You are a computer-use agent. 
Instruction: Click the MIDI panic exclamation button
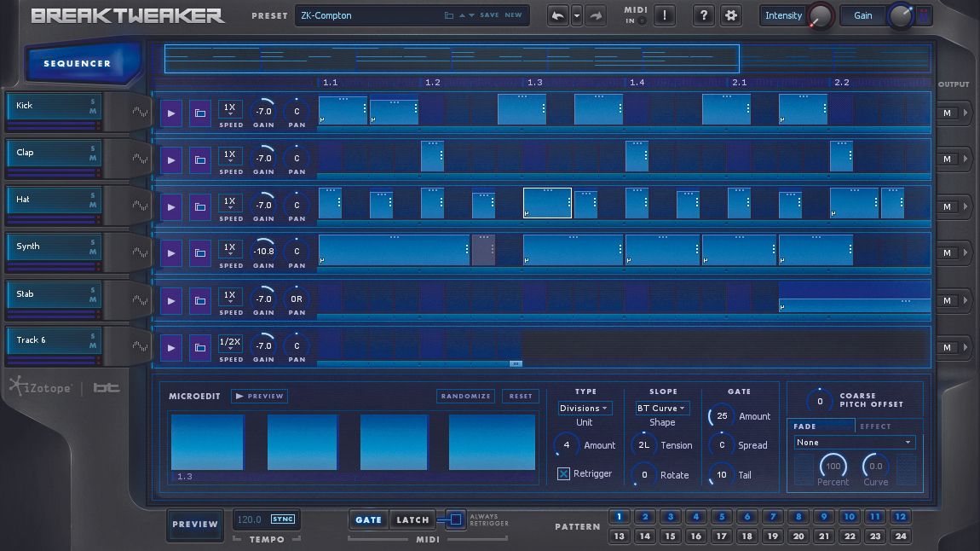coord(665,15)
